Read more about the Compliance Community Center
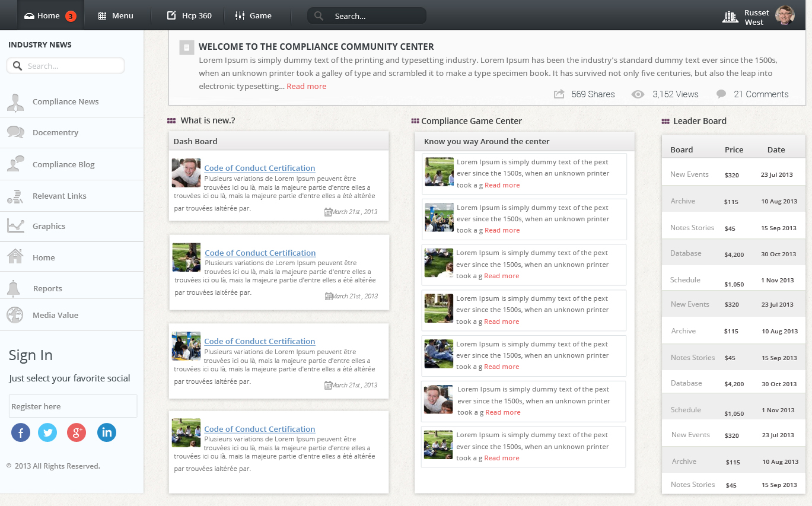 (x=306, y=86)
